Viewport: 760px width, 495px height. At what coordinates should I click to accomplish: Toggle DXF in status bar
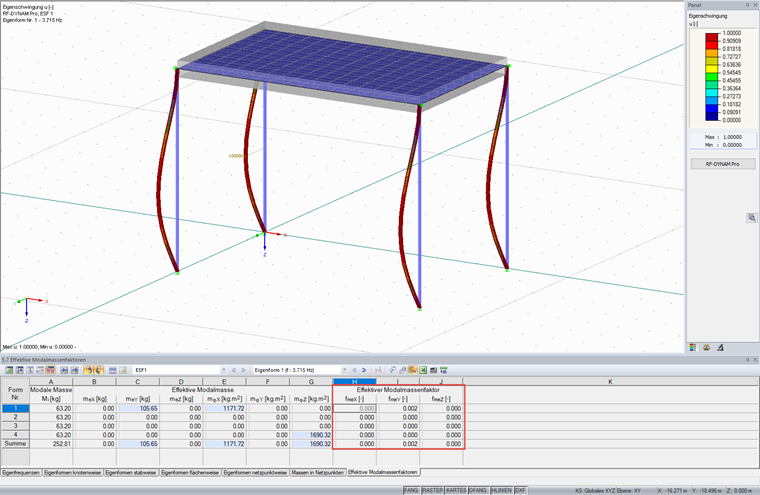point(521,490)
